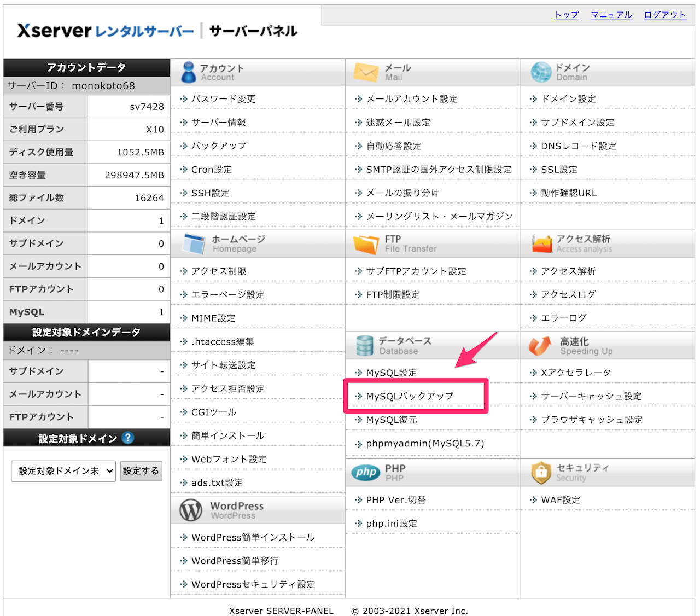The image size is (700, 616).
Task: Open エラーログ
Action: [564, 318]
